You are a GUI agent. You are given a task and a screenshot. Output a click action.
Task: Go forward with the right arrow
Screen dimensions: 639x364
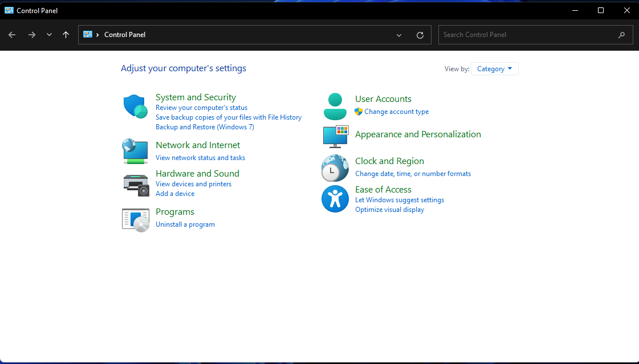tap(32, 35)
